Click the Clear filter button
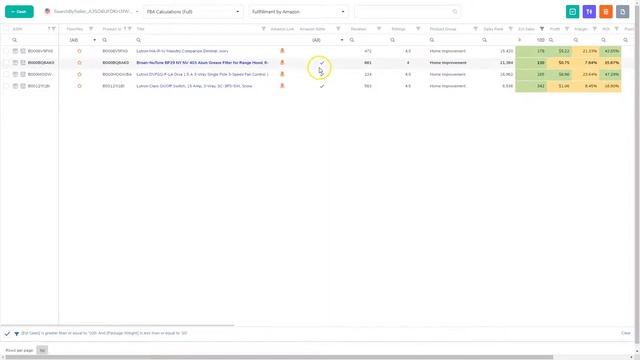Screen dimensions: 640x360 626,333
